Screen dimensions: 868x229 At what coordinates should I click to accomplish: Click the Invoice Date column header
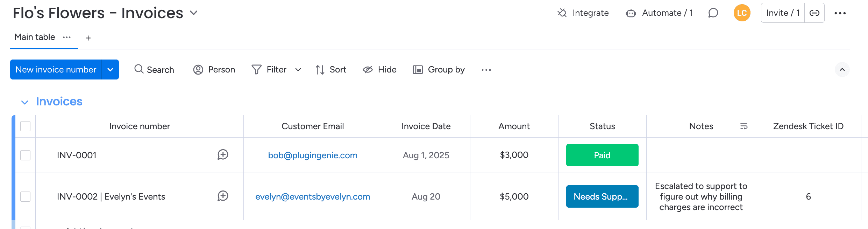pos(426,126)
